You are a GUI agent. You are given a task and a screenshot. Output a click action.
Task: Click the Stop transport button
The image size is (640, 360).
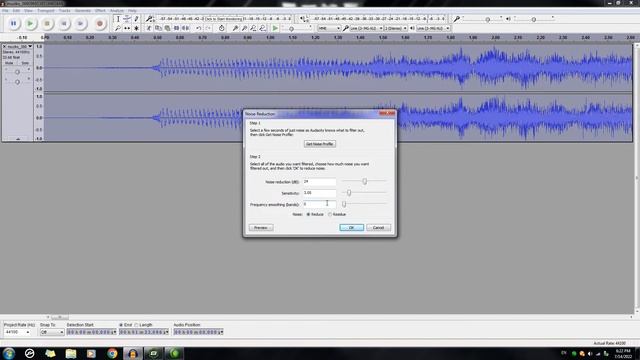(47, 24)
